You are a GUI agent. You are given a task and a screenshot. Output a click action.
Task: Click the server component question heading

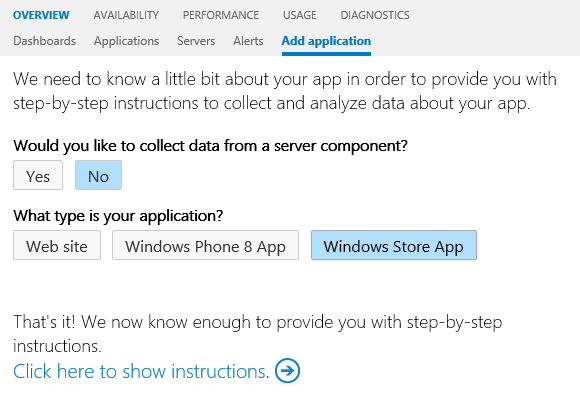[210, 146]
